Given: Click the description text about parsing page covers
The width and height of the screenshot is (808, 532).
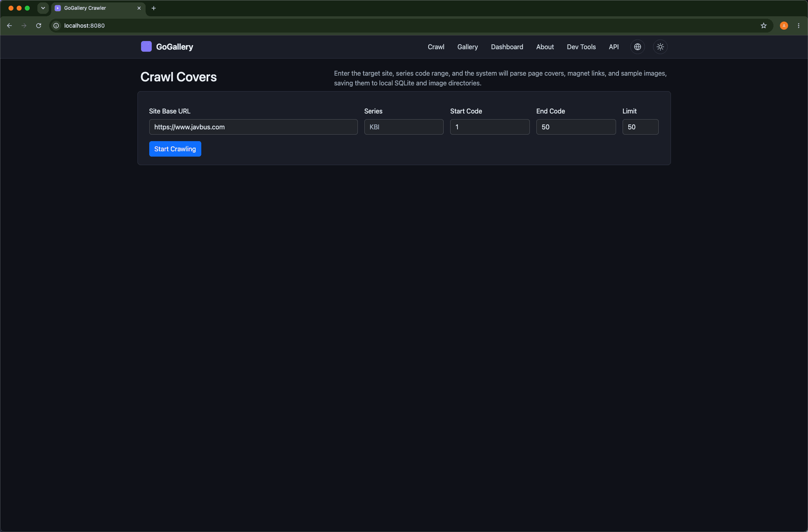Looking at the screenshot, I should 501,78.
